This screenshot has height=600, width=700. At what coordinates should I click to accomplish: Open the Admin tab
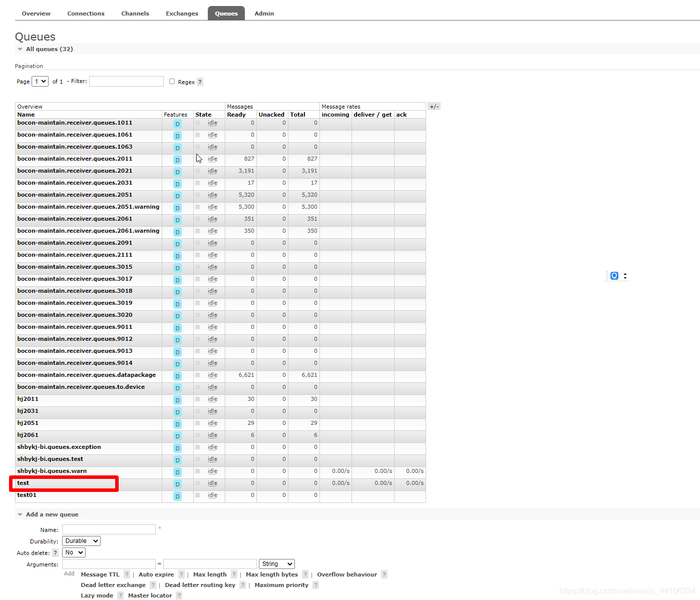[x=264, y=14]
